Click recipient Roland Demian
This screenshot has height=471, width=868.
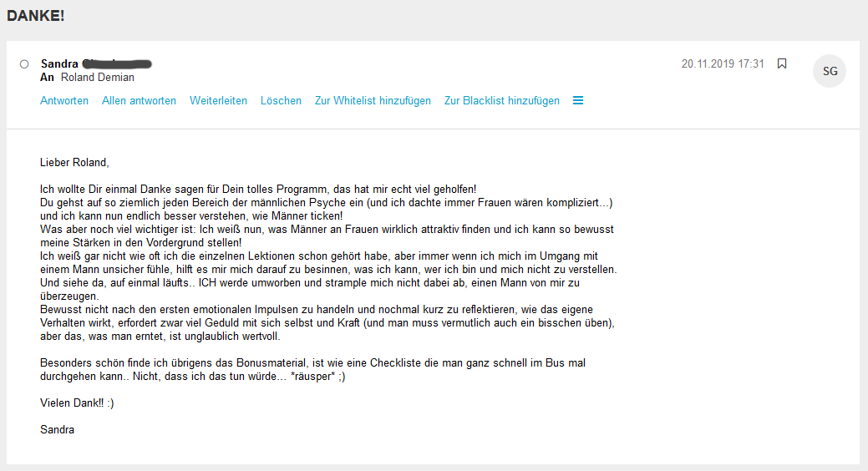[x=96, y=78]
